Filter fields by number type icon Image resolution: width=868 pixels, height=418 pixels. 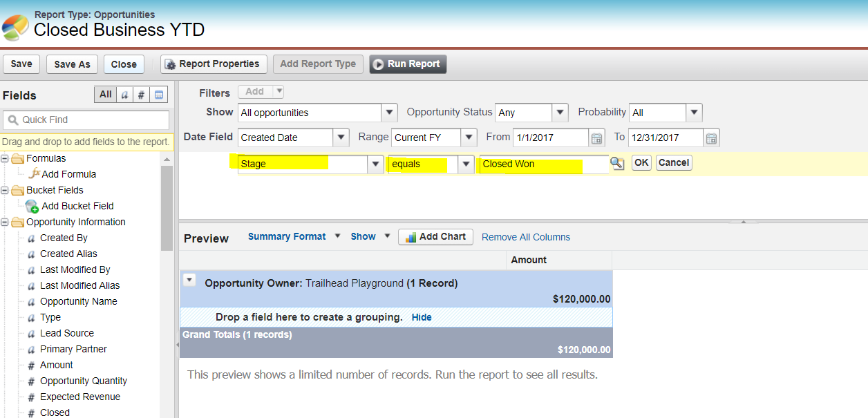click(x=141, y=95)
